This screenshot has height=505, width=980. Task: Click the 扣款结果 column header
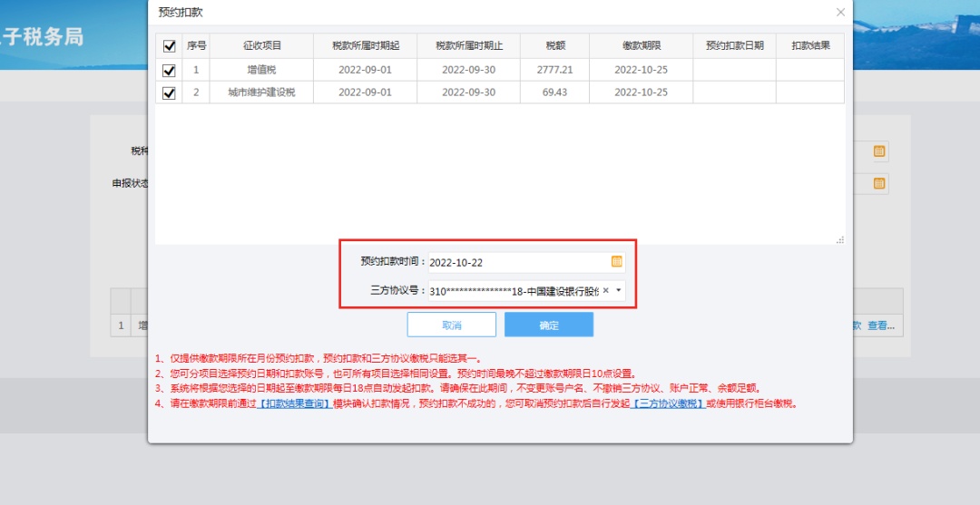[x=810, y=46]
